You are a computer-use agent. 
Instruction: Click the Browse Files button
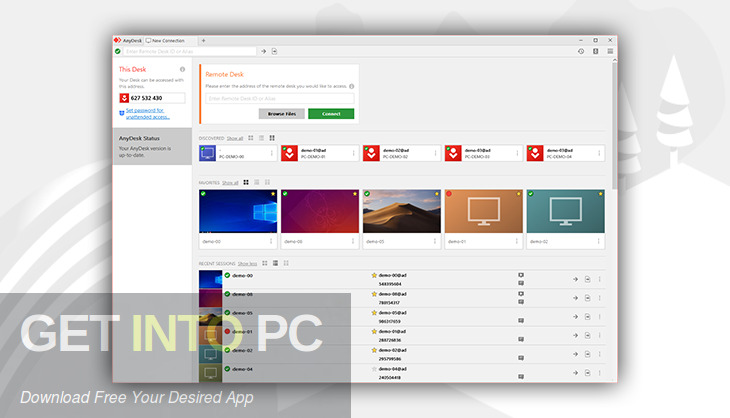pos(282,114)
